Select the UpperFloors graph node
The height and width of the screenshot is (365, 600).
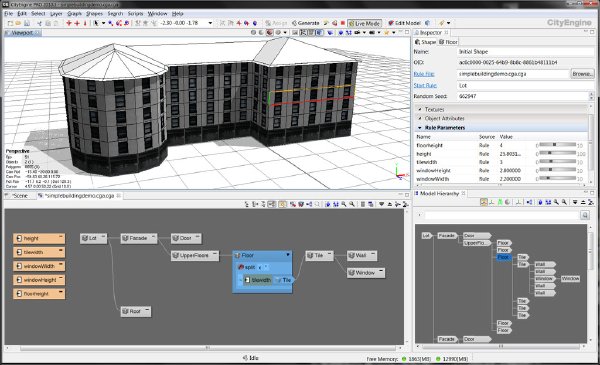(x=195, y=255)
